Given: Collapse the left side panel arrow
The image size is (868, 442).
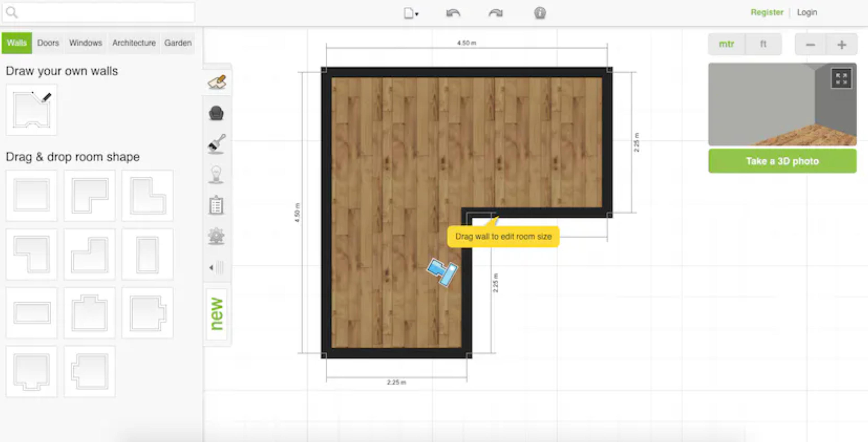Looking at the screenshot, I should click(x=216, y=268).
